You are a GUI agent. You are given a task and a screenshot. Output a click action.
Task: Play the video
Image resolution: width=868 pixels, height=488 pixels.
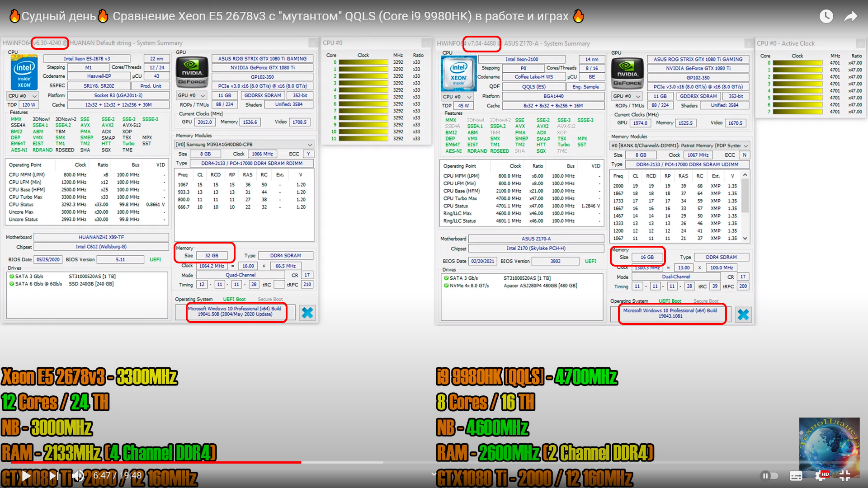tap(26, 475)
